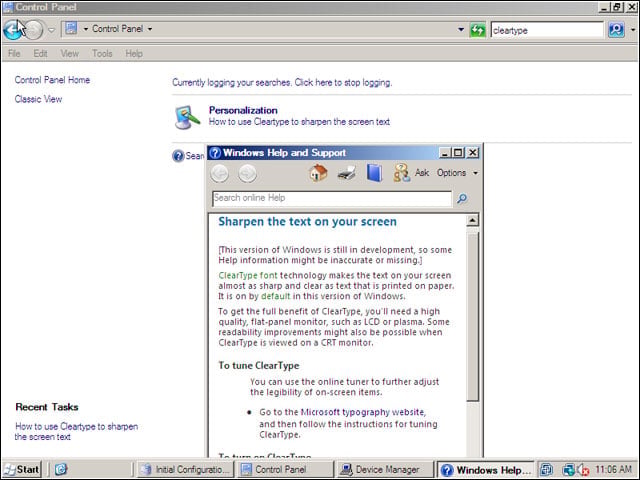Open address bar history dropdown
This screenshot has width=640, height=480.
coord(461,29)
